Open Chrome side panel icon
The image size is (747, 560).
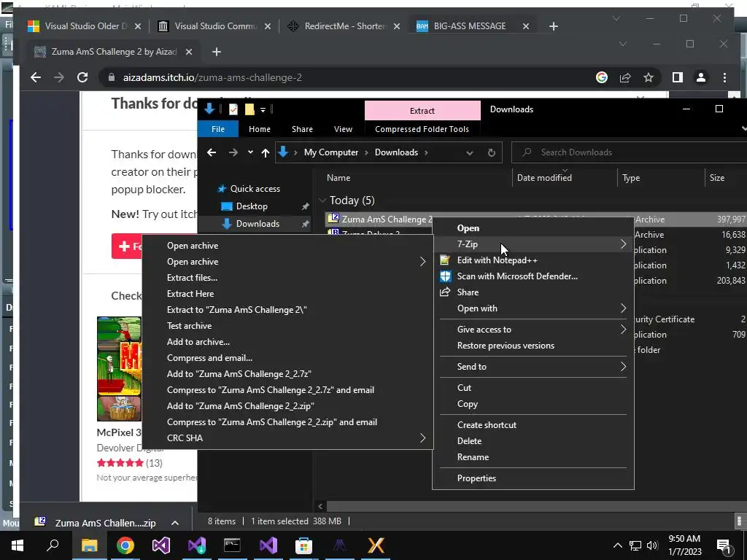678,77
